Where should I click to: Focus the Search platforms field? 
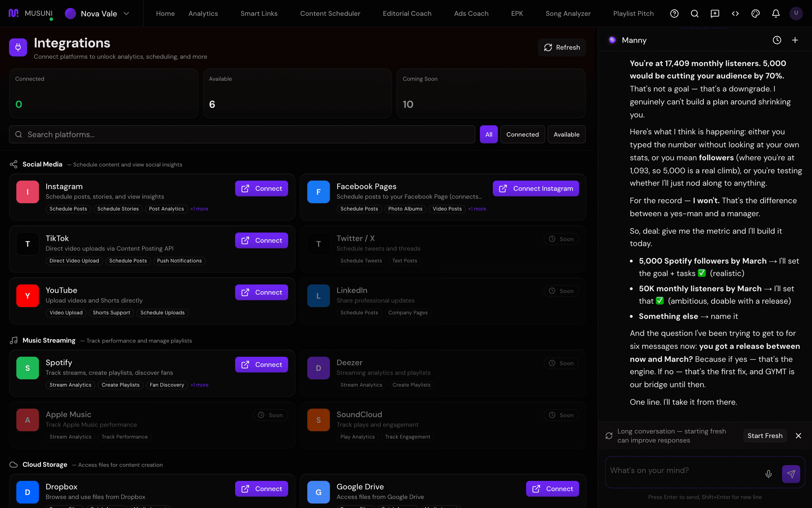(242, 134)
